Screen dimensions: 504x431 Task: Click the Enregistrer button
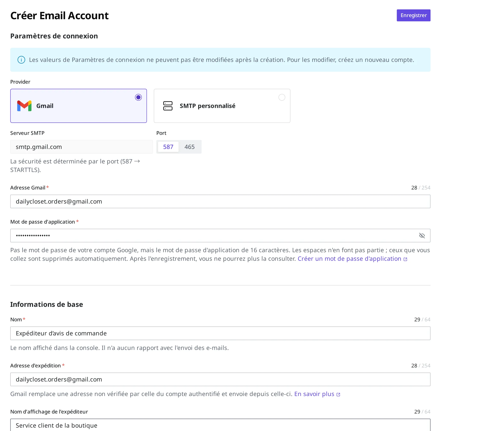click(x=413, y=15)
